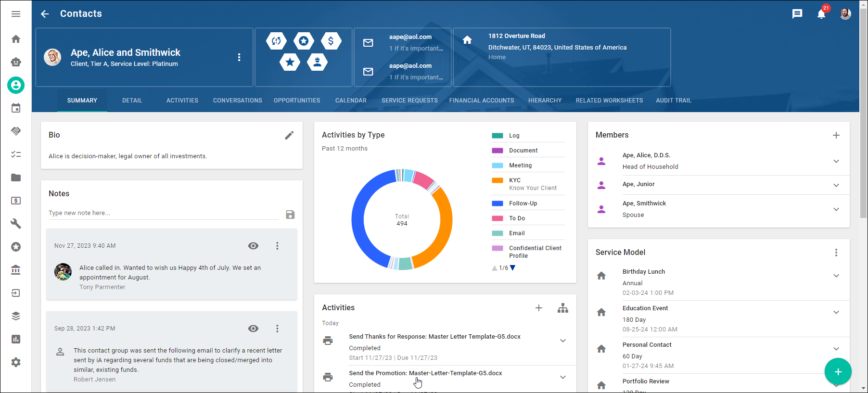868x393 pixels.
Task: Click the notifications bell icon
Action: (821, 14)
